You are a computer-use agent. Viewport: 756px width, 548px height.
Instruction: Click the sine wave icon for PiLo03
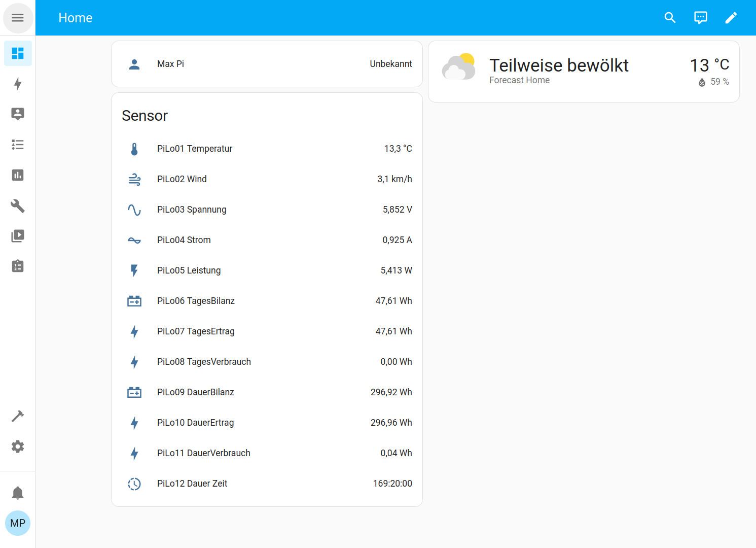pyautogui.click(x=134, y=210)
